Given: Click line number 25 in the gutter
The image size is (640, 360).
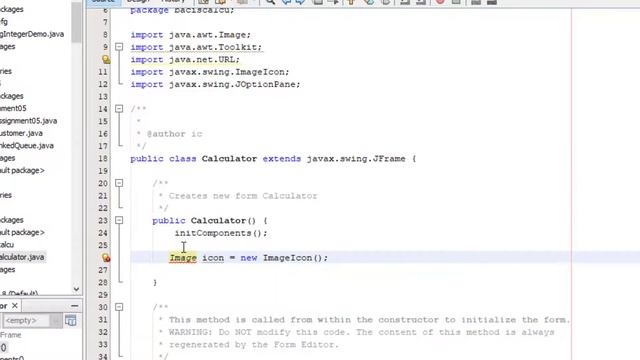Looking at the screenshot, I should (x=103, y=245).
